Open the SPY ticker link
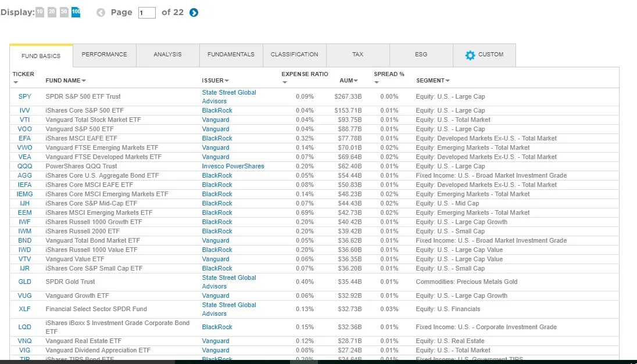The width and height of the screenshot is (637, 364). coord(25,96)
